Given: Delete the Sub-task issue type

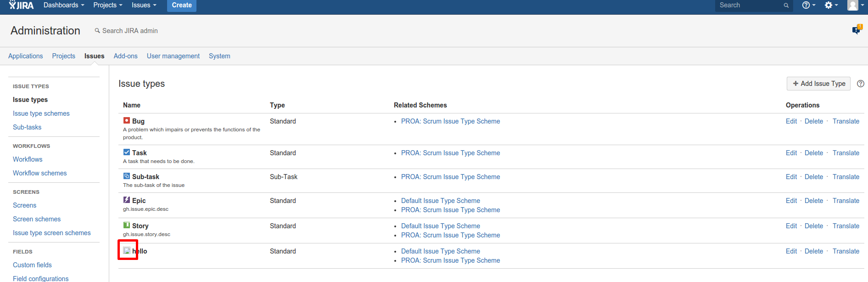Looking at the screenshot, I should pyautogui.click(x=814, y=177).
